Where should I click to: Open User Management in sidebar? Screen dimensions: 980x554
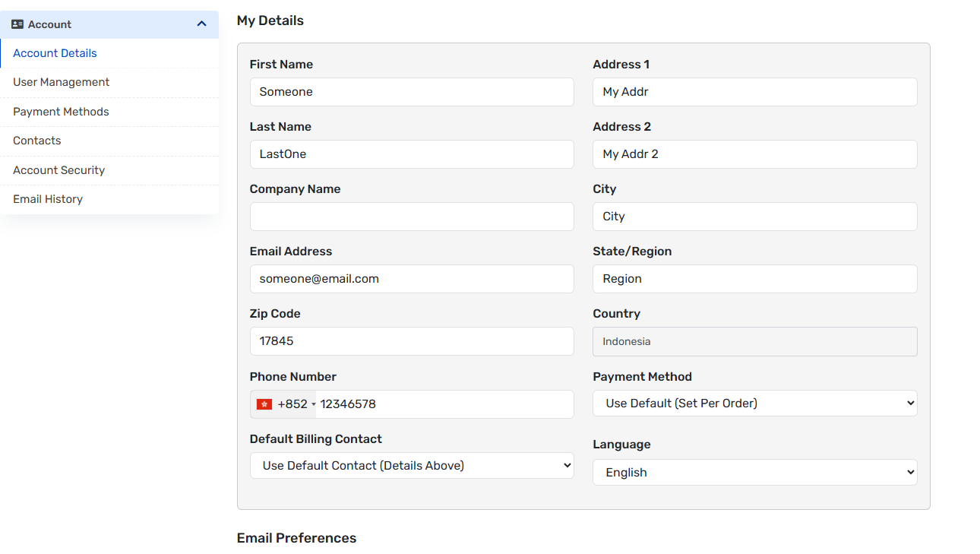109,82
